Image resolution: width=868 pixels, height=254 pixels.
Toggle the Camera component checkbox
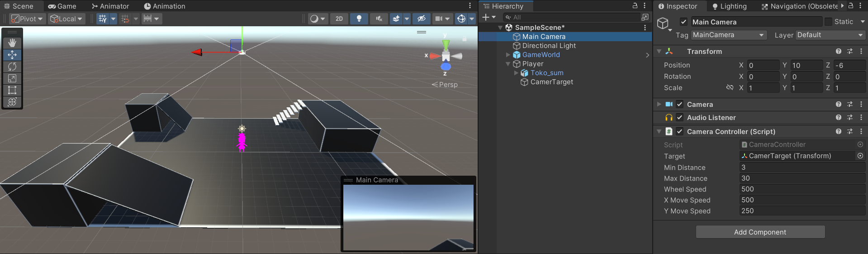679,104
